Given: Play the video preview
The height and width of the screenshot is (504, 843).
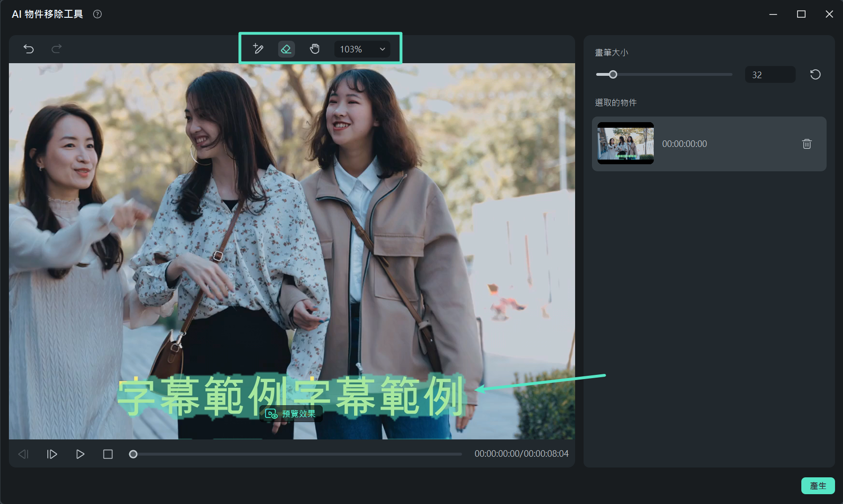Looking at the screenshot, I should [80, 454].
